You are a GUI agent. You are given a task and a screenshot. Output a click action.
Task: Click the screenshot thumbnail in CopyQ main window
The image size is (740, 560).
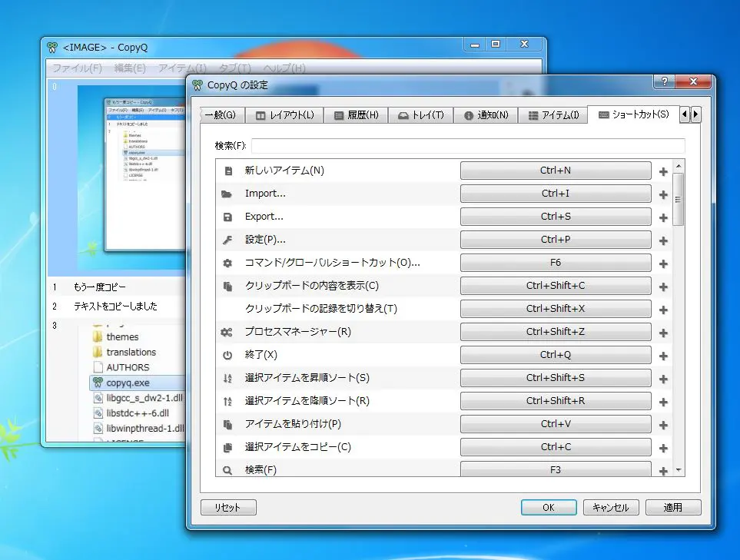tap(132, 178)
